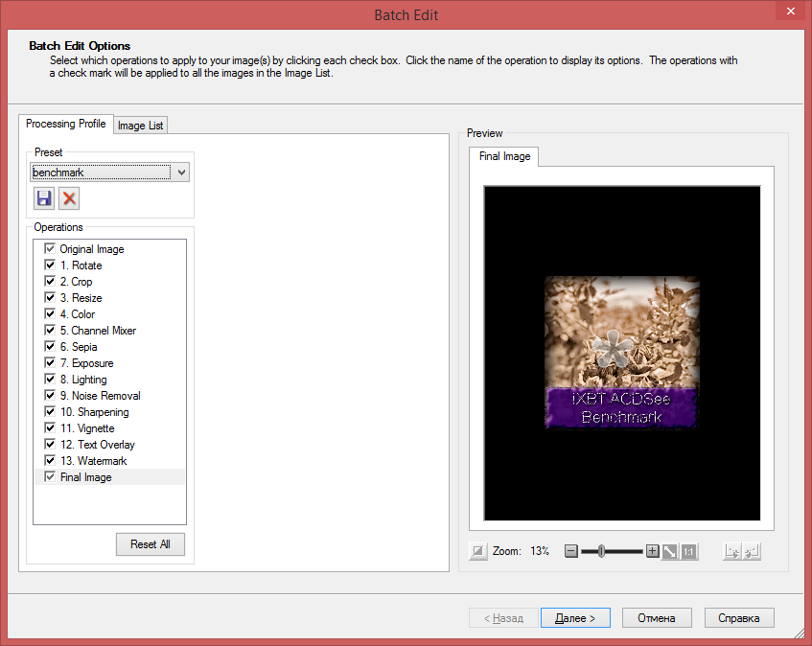Close the Batch Edit dialog
Viewport: 812px width, 646px height.
[790, 11]
